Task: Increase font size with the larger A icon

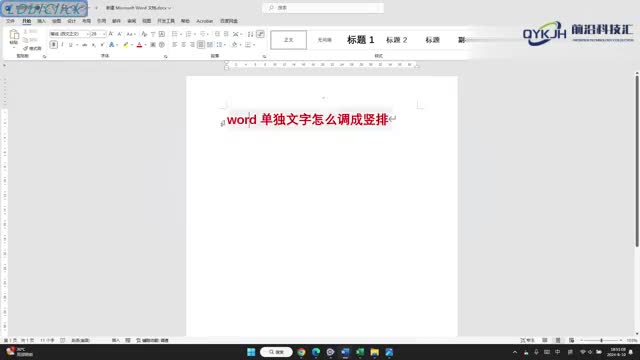Action: tap(111, 34)
